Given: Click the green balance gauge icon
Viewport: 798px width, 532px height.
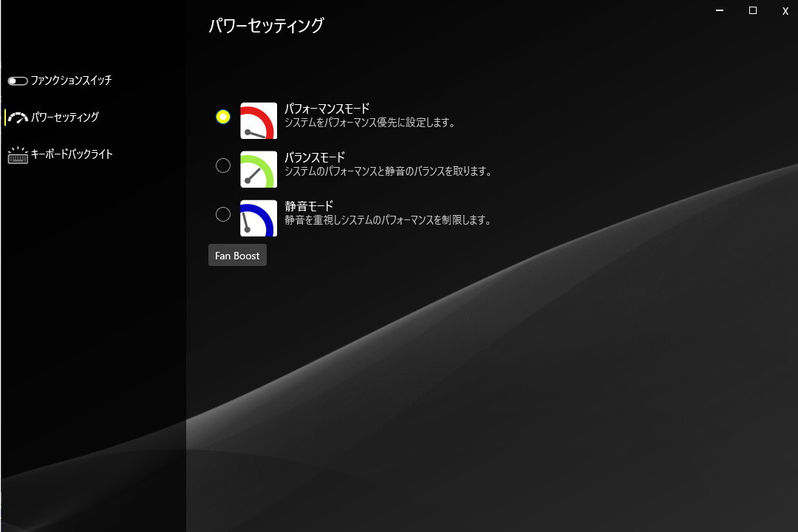Looking at the screenshot, I should 259,169.
